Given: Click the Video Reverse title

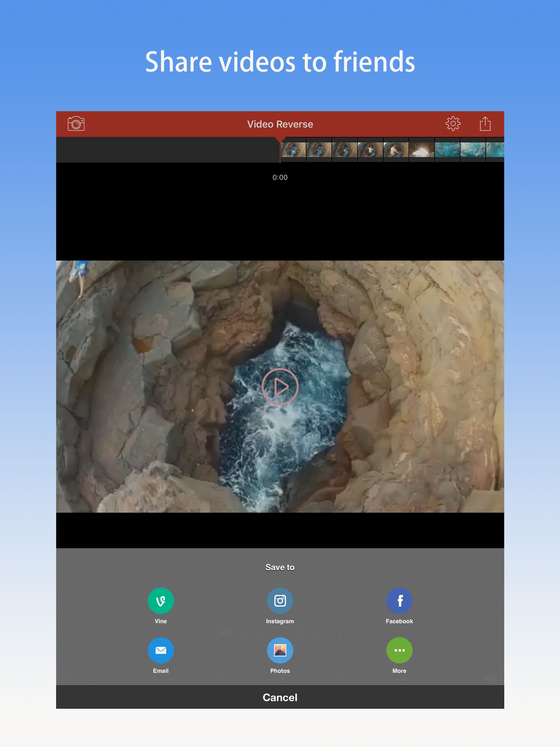Looking at the screenshot, I should coord(280,124).
